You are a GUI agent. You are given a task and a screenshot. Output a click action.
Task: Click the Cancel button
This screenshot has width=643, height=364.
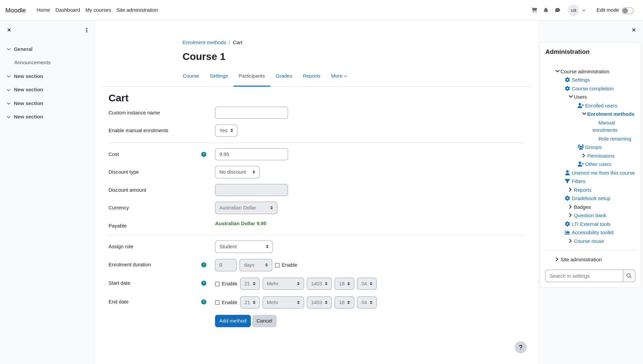click(x=264, y=321)
